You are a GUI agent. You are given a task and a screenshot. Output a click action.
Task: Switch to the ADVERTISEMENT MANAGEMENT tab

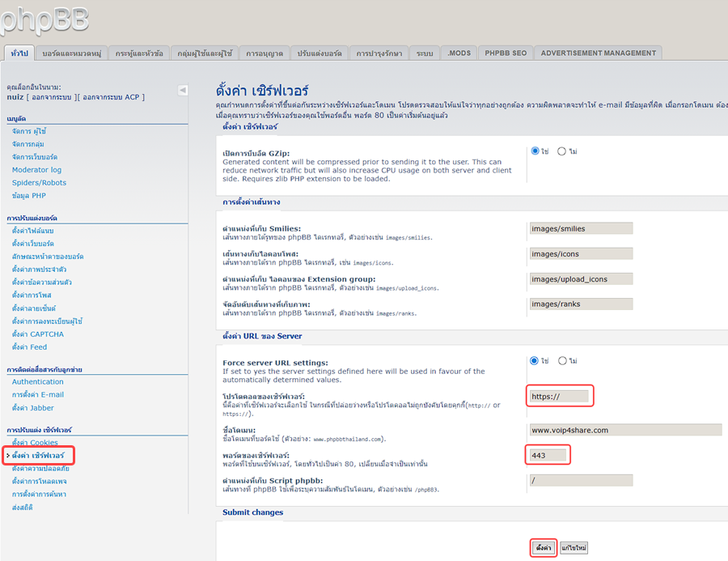click(x=598, y=53)
